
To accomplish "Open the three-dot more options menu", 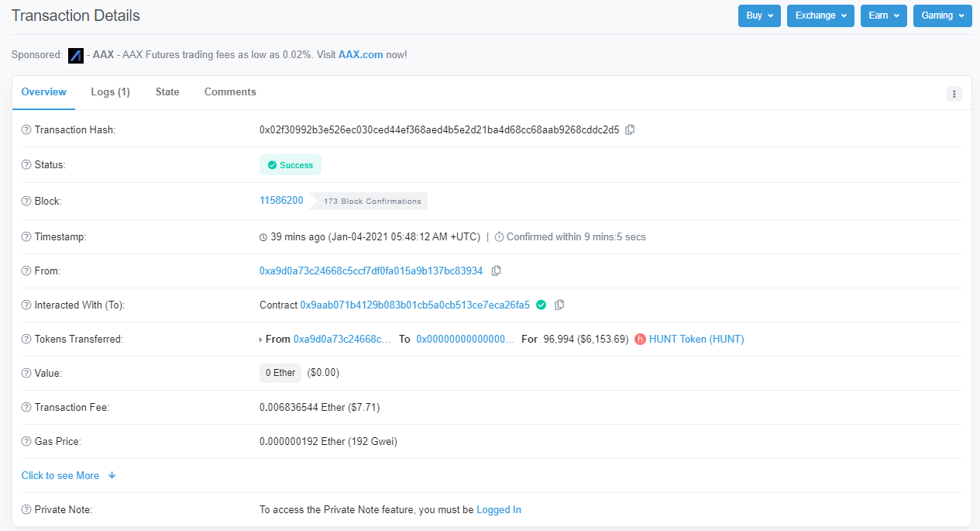I will (x=954, y=94).
